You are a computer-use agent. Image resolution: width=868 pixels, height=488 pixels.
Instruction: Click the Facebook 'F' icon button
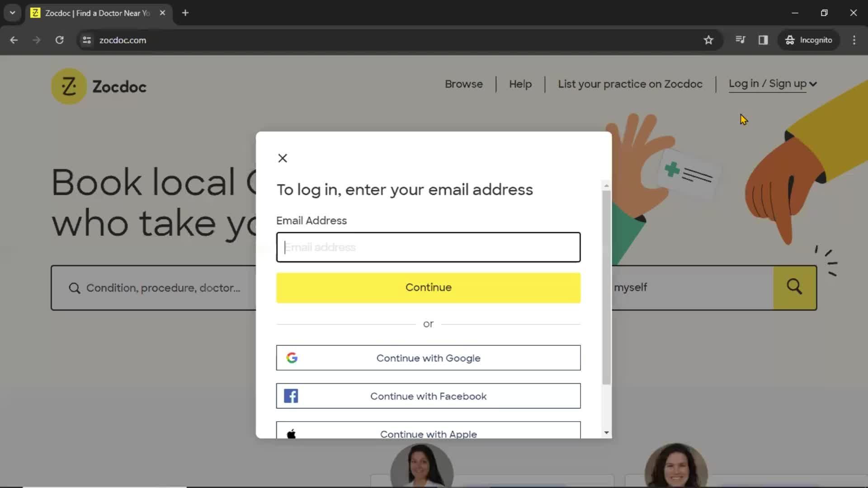tap(292, 396)
